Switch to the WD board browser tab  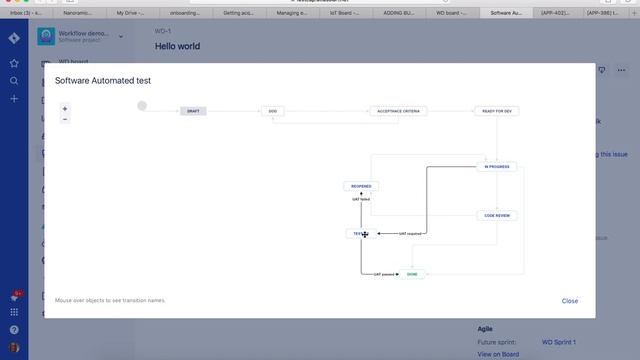pos(451,13)
